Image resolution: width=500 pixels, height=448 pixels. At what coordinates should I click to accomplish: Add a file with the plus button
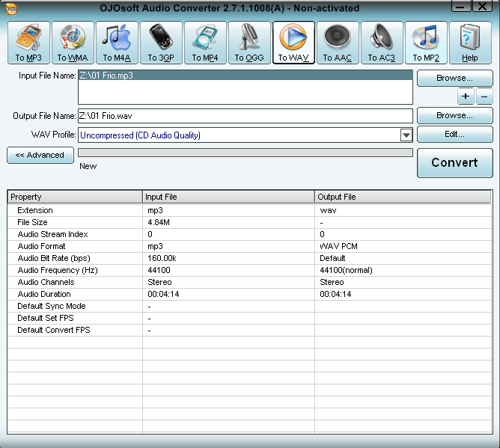(x=466, y=96)
